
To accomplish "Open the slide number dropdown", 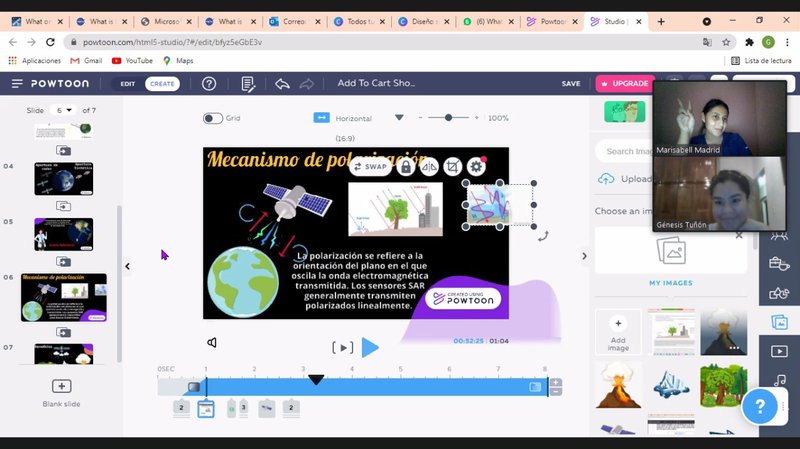I will click(x=64, y=110).
